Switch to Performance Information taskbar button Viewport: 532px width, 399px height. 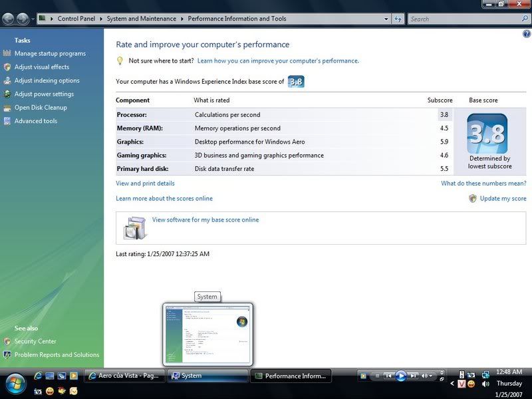pos(291,376)
